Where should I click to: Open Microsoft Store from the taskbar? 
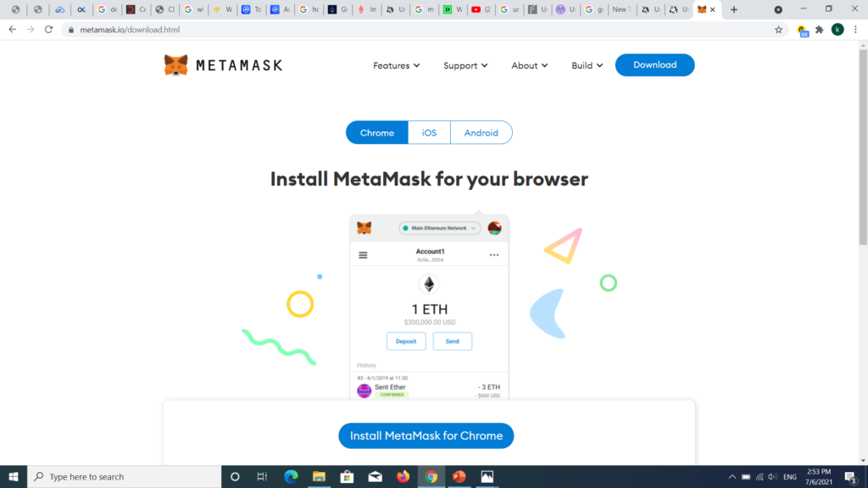347,476
